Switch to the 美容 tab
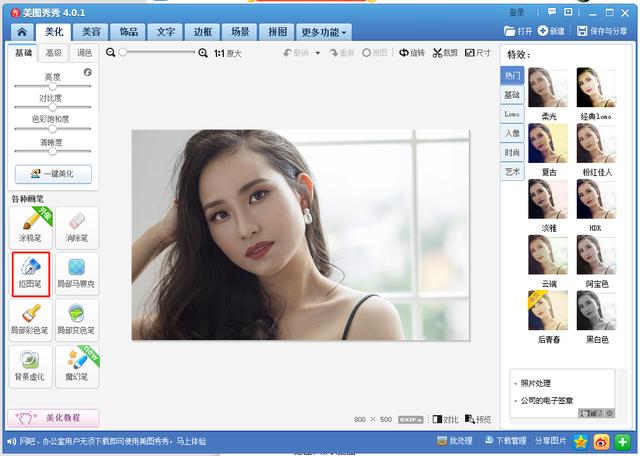Viewport: 640px width, 456px height. tap(91, 32)
